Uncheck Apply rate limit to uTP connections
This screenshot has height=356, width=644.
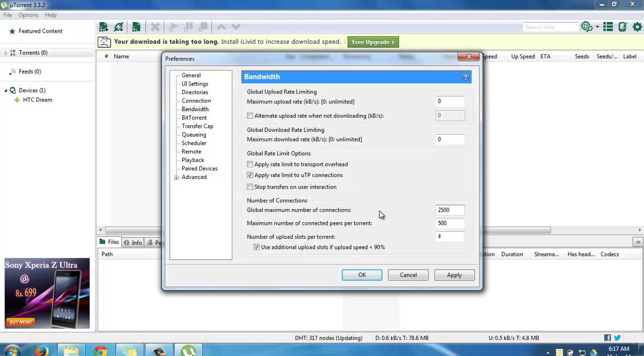(250, 175)
